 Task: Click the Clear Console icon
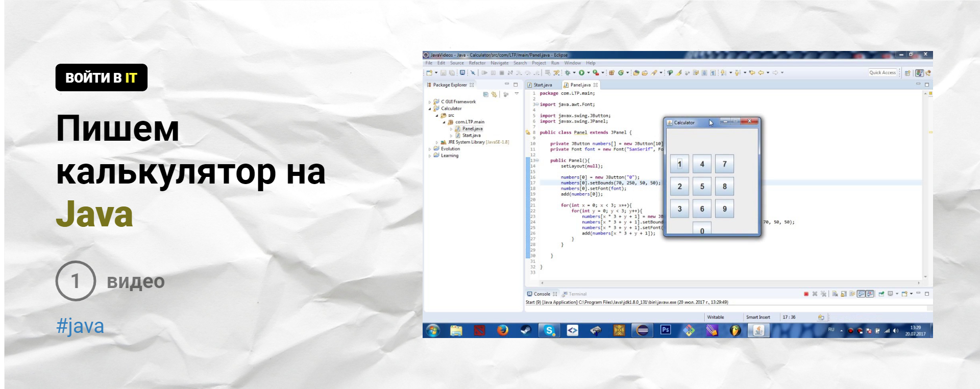(x=835, y=294)
